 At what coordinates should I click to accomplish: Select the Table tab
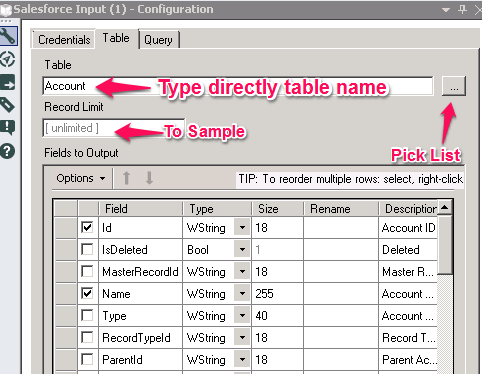point(116,38)
